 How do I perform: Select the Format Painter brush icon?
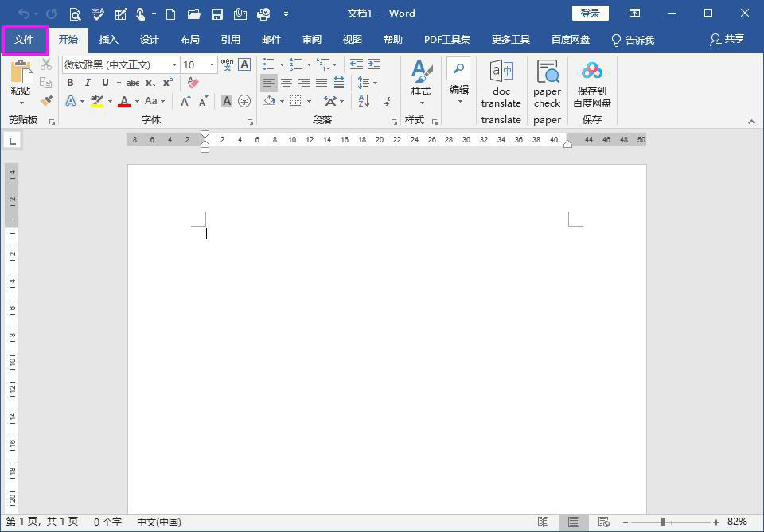pyautogui.click(x=45, y=101)
